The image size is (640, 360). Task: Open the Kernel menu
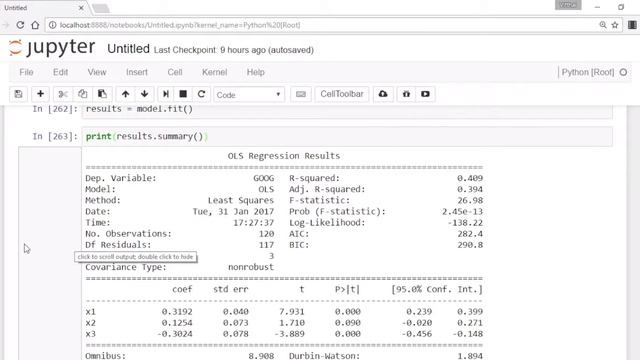pos(214,72)
